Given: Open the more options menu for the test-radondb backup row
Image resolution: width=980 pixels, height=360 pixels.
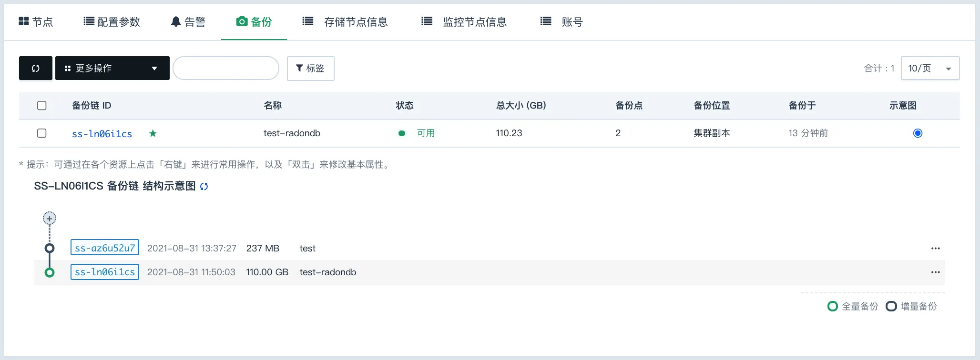Looking at the screenshot, I should pyautogui.click(x=935, y=272).
